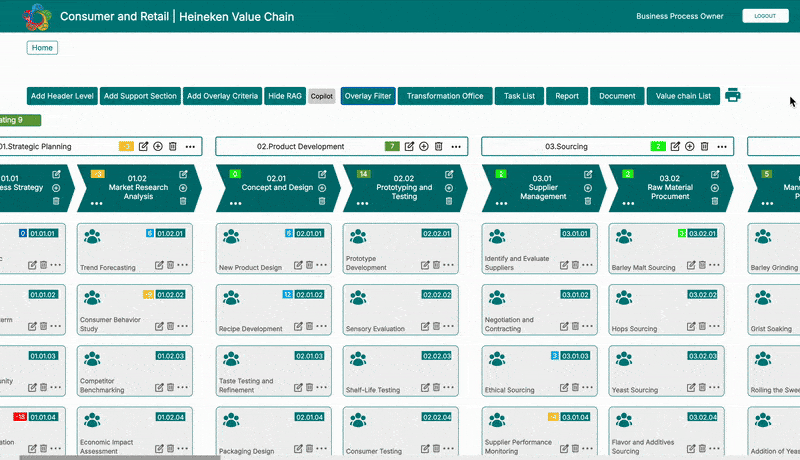Click the green rating 9 badge
Image resolution: width=800 pixels, height=460 pixels.
pyautogui.click(x=20, y=120)
